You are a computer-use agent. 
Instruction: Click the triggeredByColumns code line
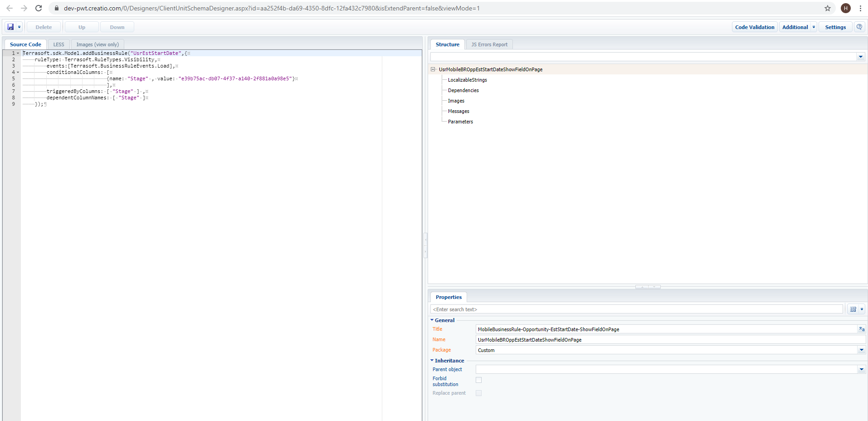(x=98, y=92)
